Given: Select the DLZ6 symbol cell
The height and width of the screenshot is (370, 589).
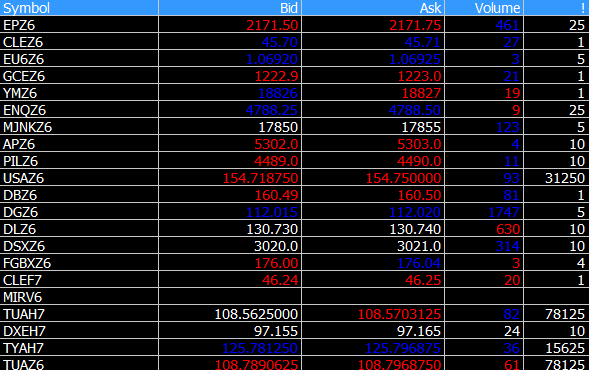Looking at the screenshot, I should [79, 229].
